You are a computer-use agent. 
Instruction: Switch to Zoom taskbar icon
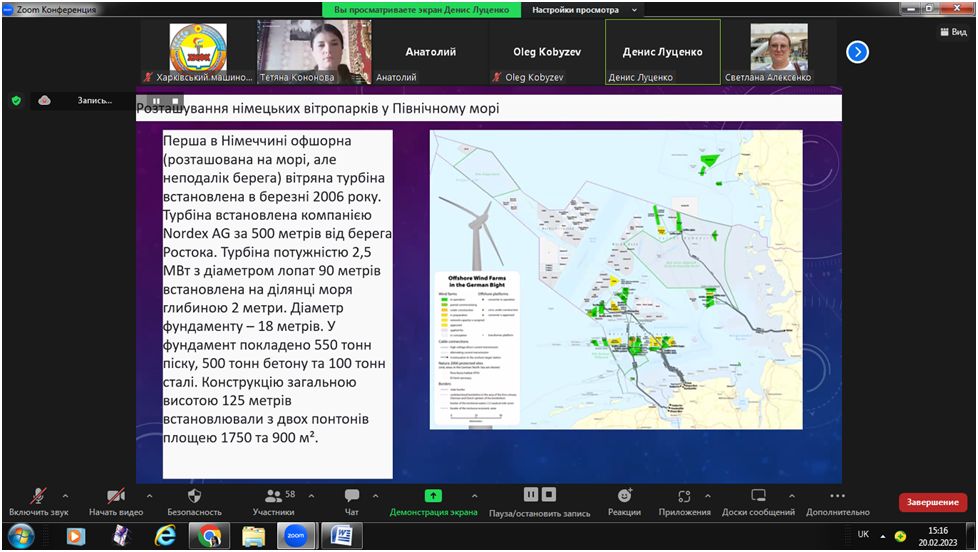point(296,536)
